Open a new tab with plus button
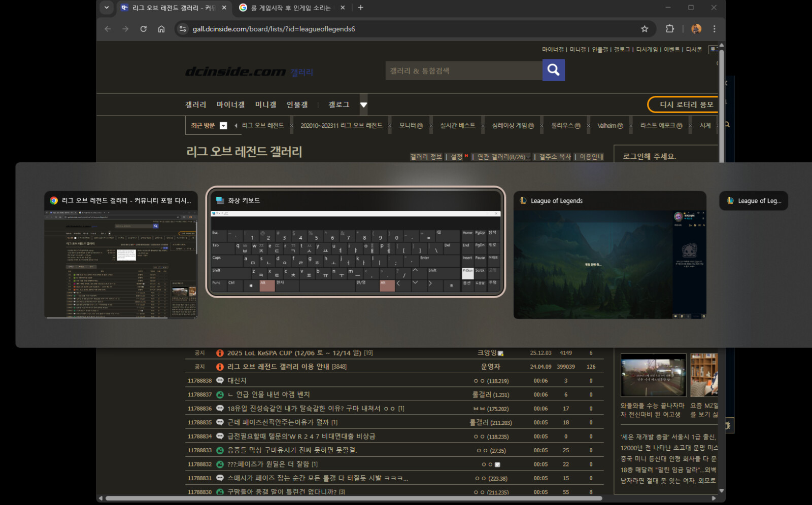 coord(360,8)
